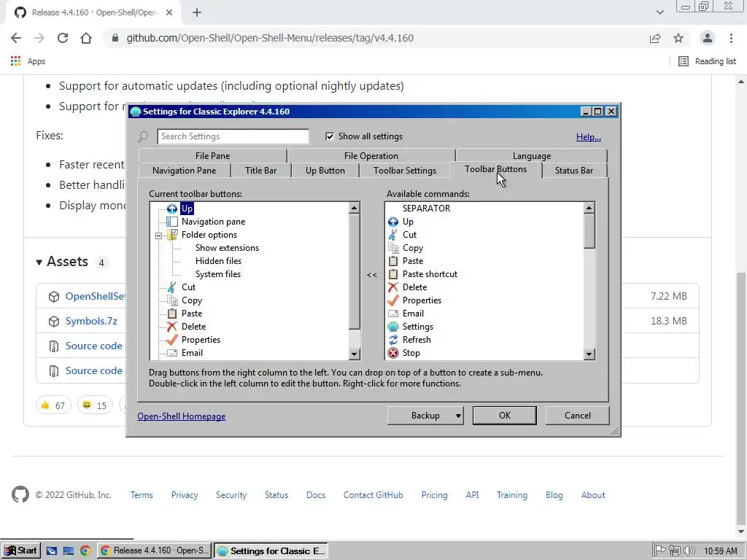Click the Cut icon in Available commands
Image resolution: width=747 pixels, height=560 pixels.
point(393,235)
